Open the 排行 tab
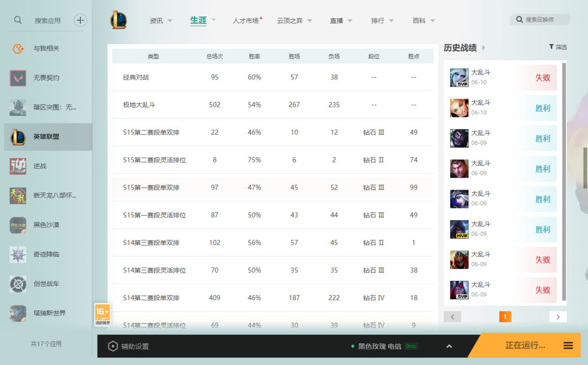The image size is (588, 365). click(378, 21)
